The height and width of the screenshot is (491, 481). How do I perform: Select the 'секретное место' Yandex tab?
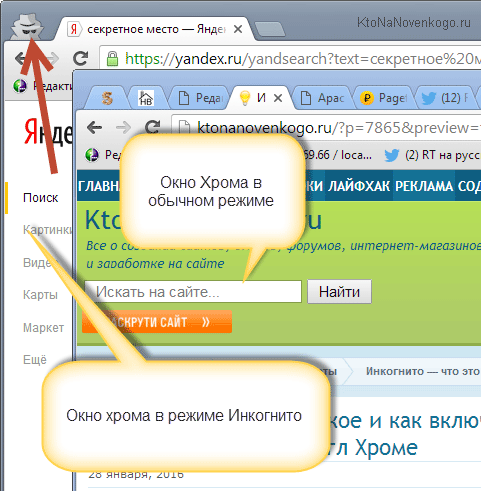[x=155, y=29]
